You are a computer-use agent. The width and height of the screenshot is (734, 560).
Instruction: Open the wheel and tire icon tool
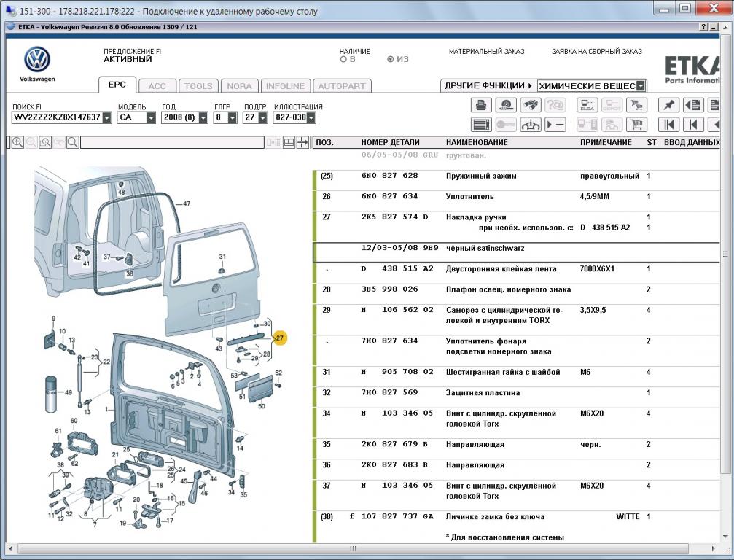coord(506,105)
